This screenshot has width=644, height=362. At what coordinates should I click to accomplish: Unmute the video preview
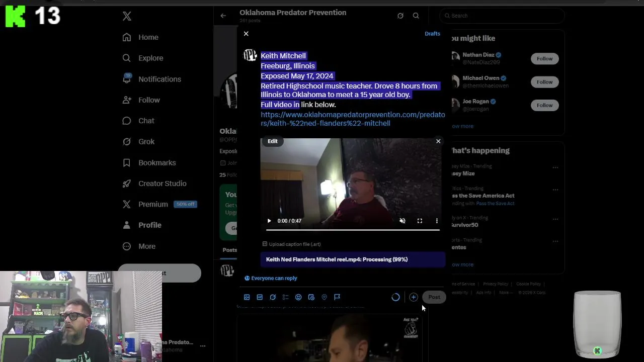click(x=403, y=221)
